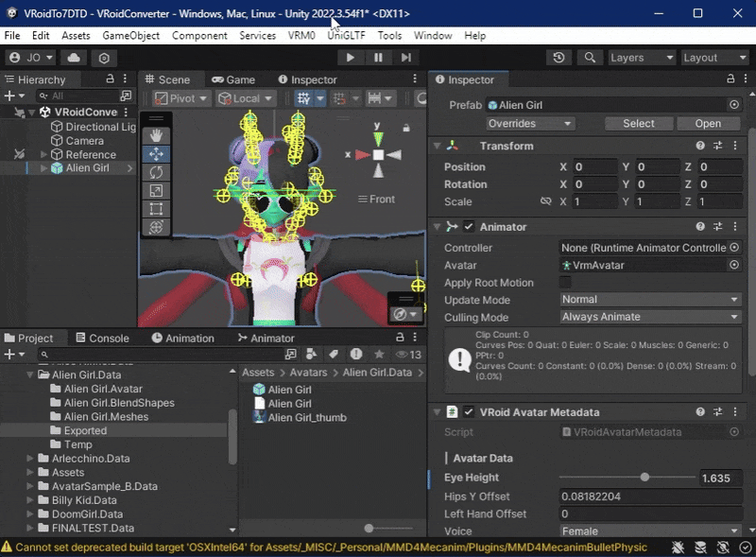
Task: Click the Avatar field object picker
Action: (x=734, y=265)
